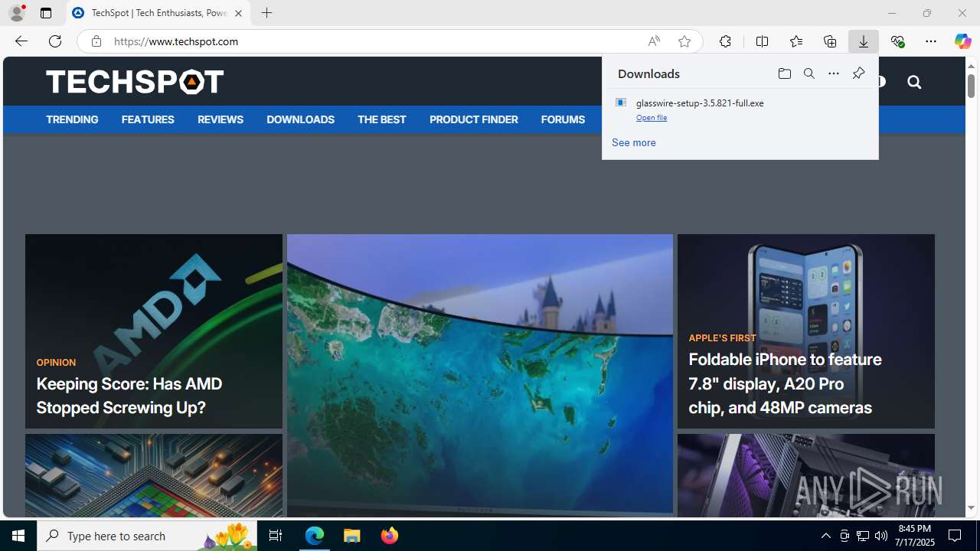Click the taskbar search box

coord(147,536)
